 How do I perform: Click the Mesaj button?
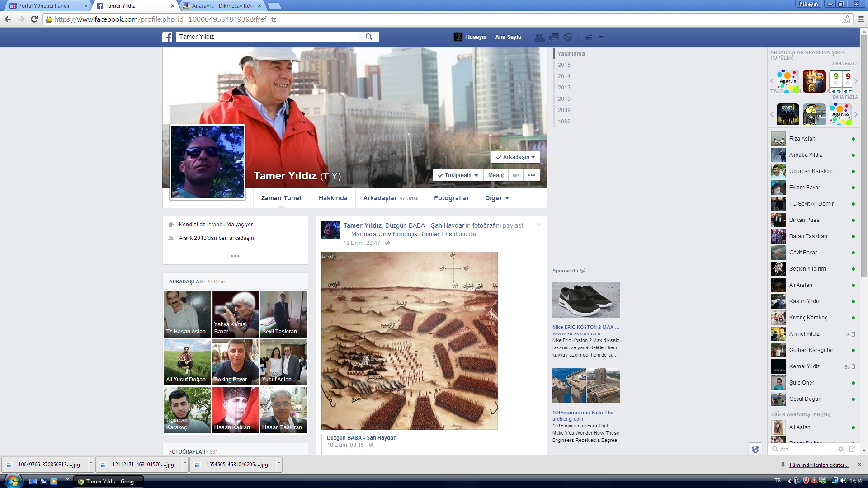pos(495,175)
